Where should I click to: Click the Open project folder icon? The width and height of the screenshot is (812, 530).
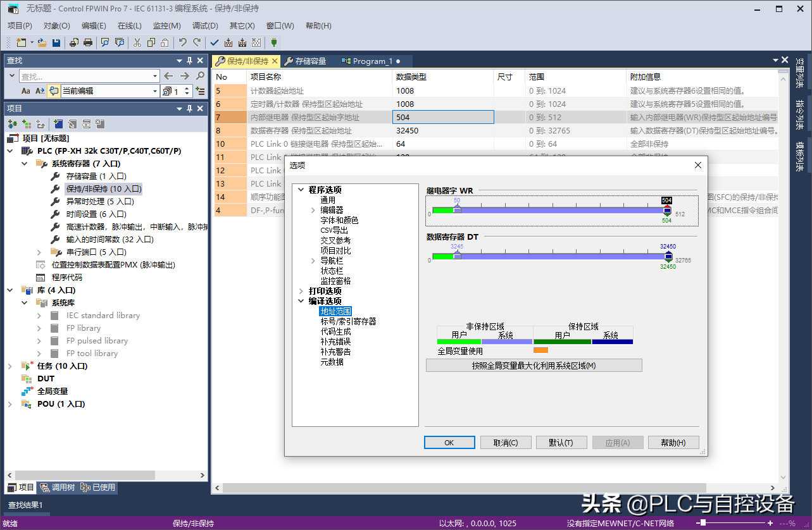click(42, 42)
